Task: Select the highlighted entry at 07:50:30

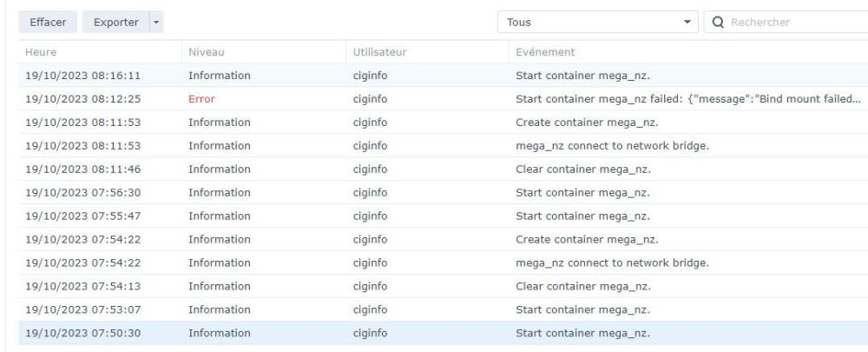Action: [x=443, y=333]
